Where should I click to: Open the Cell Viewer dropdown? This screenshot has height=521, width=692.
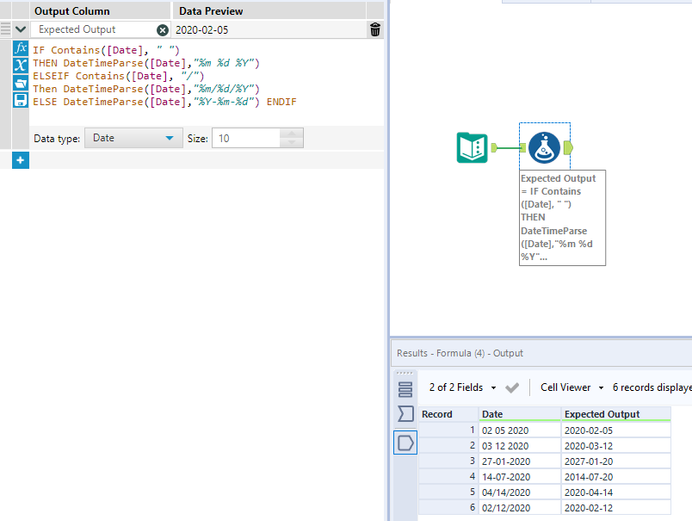(x=573, y=387)
